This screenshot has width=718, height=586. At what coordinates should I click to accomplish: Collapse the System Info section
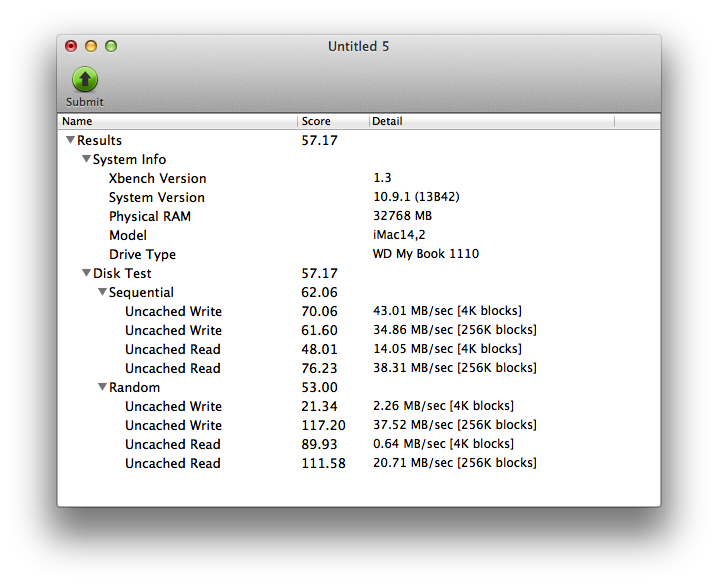coord(86,159)
